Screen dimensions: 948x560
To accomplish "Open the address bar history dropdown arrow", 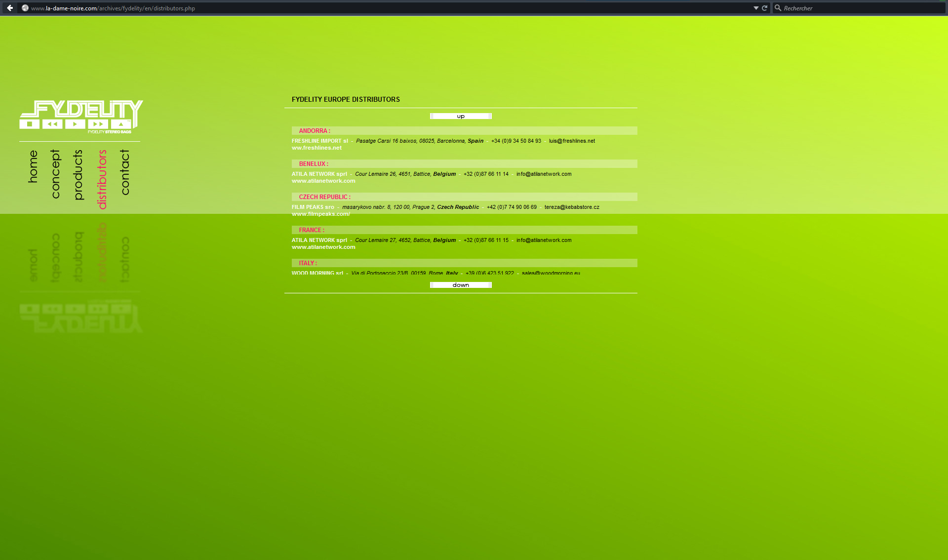I will (756, 8).
